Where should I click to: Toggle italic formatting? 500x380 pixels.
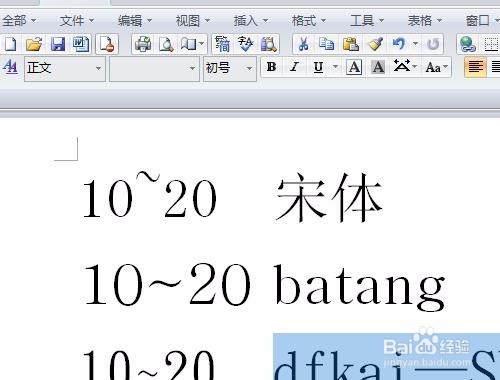(x=294, y=67)
